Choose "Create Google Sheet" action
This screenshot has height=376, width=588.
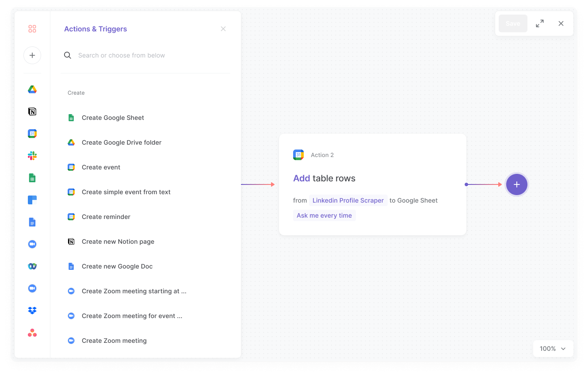[x=113, y=118]
